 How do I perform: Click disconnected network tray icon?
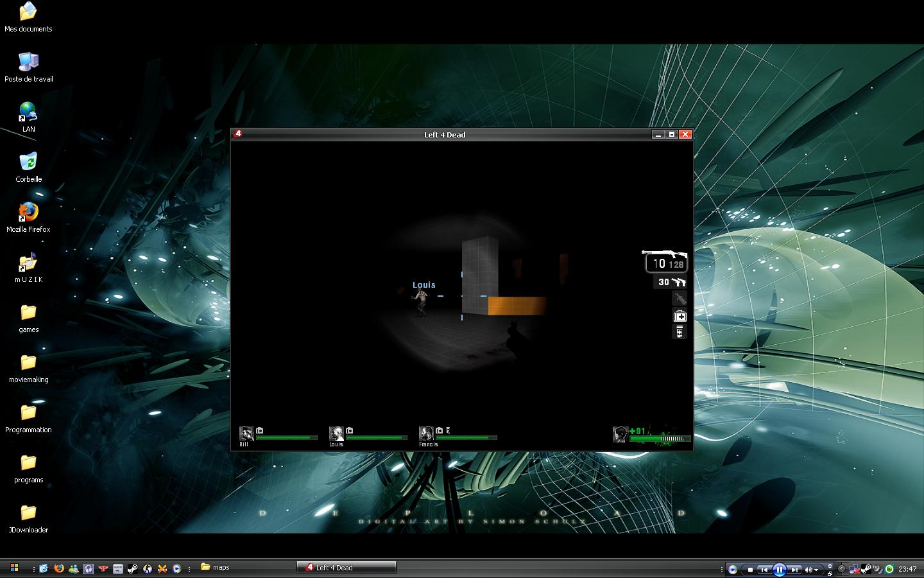[854, 569]
